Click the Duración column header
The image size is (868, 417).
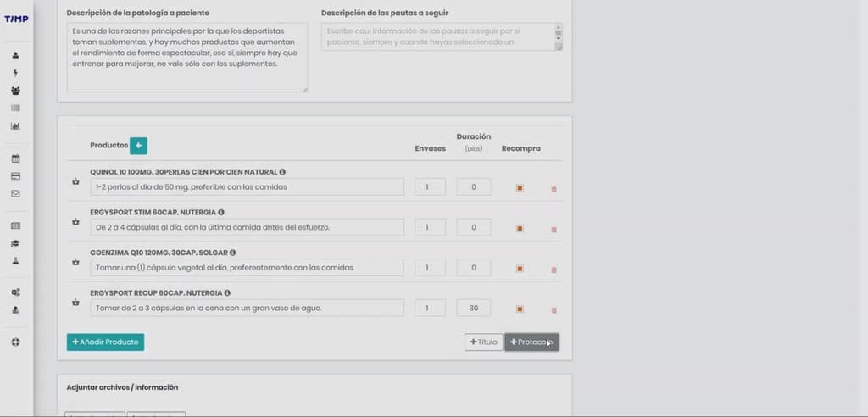(x=474, y=136)
